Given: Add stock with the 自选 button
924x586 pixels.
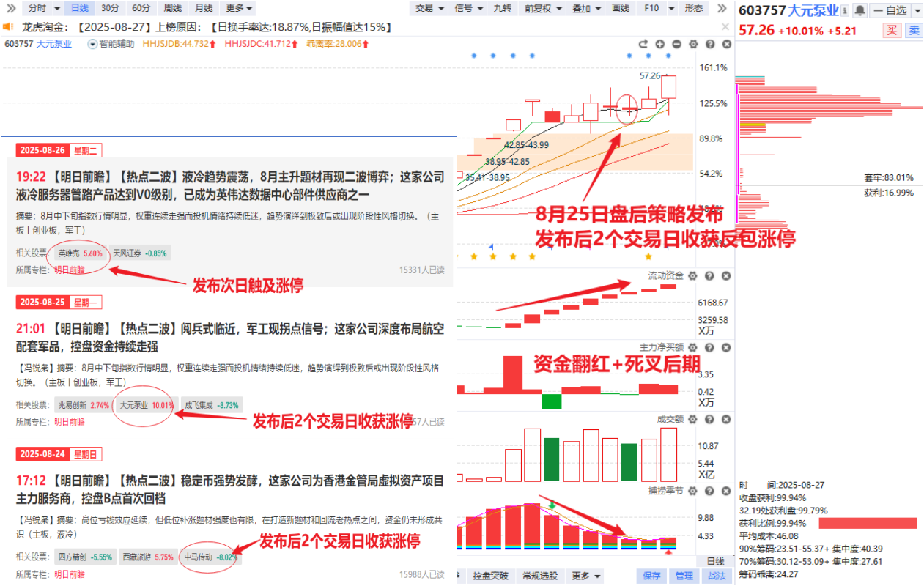Looking at the screenshot, I should pos(889,10).
